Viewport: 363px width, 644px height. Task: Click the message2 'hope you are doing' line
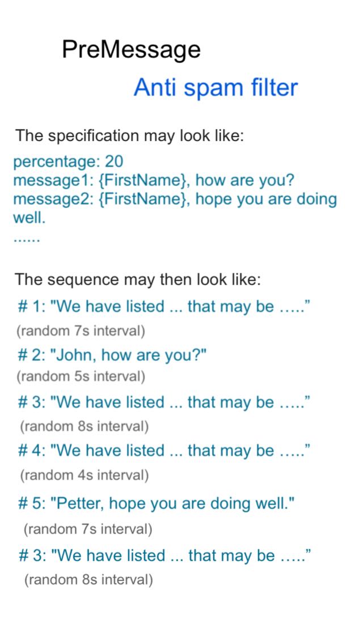coord(175,199)
